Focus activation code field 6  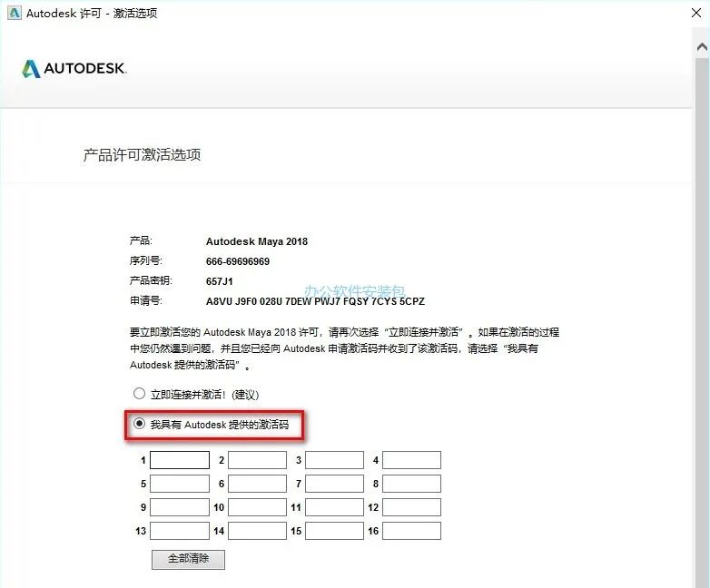[x=257, y=484]
